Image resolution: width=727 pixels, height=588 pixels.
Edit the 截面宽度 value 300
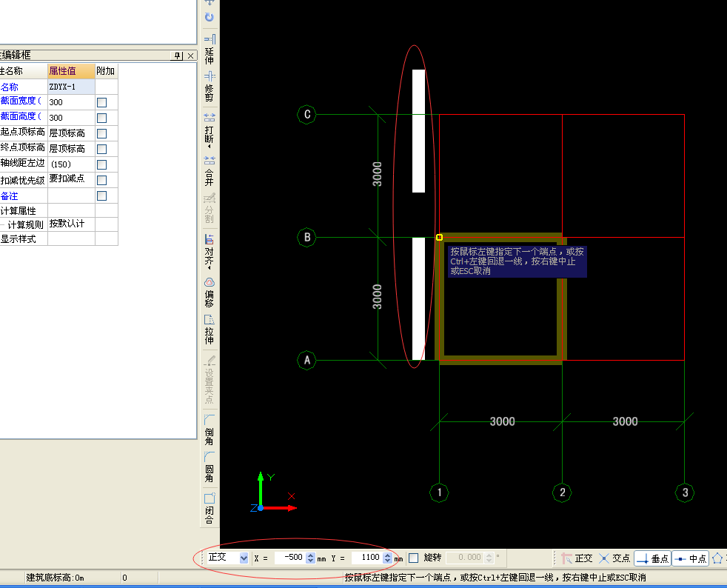tap(71, 102)
